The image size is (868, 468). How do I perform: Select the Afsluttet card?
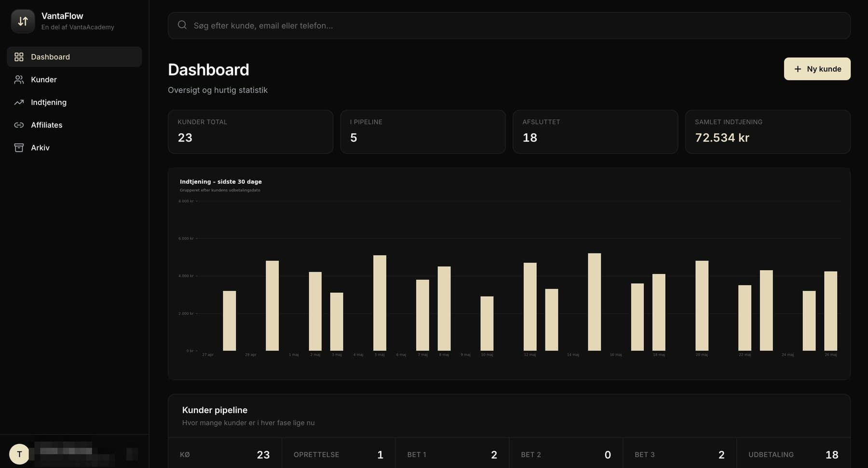595,132
